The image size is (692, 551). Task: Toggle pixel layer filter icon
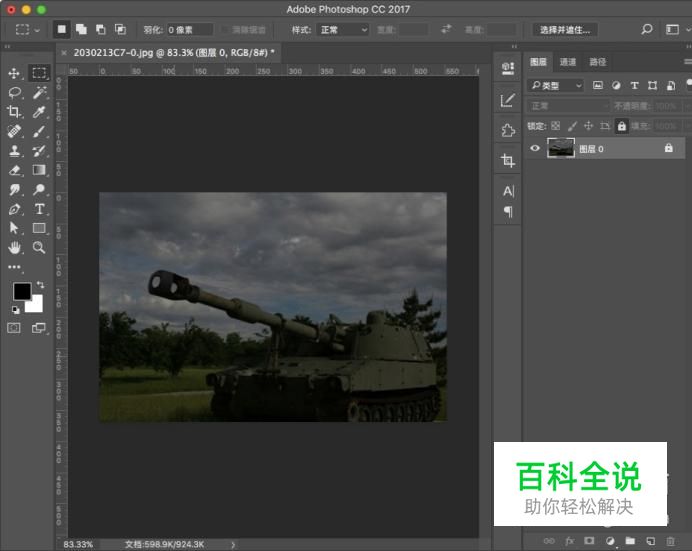(598, 85)
